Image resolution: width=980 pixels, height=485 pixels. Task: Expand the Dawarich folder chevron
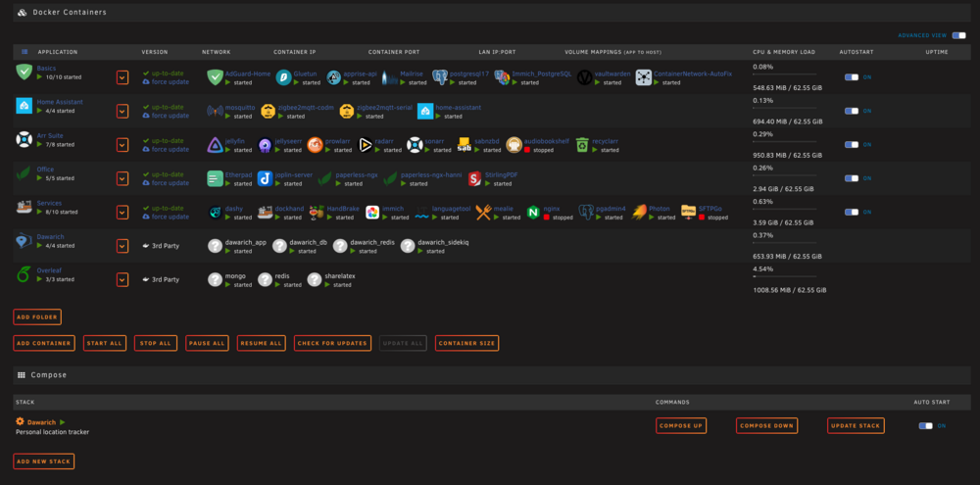point(122,246)
